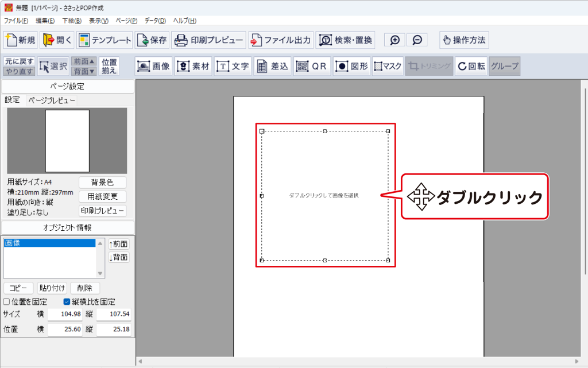Enable the 位置を固定 checkbox
Screen dimensions: 588x368
[x=6, y=301]
